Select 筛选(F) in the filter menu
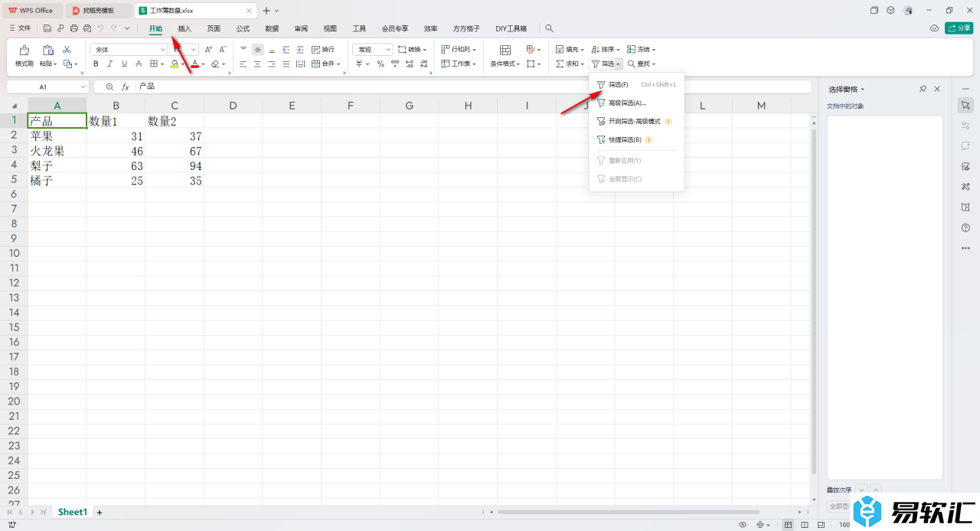This screenshot has width=980, height=531. coord(636,84)
